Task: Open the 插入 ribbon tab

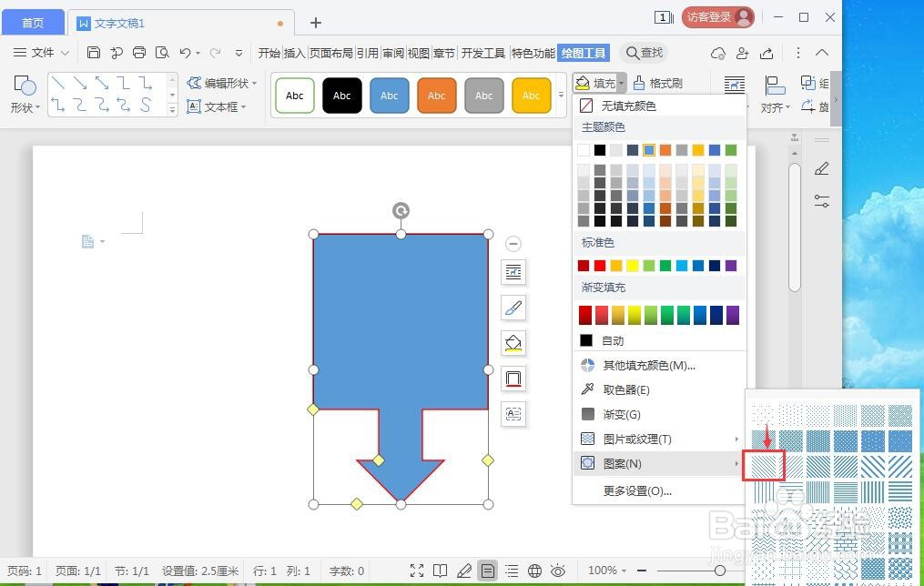Action: 294,53
